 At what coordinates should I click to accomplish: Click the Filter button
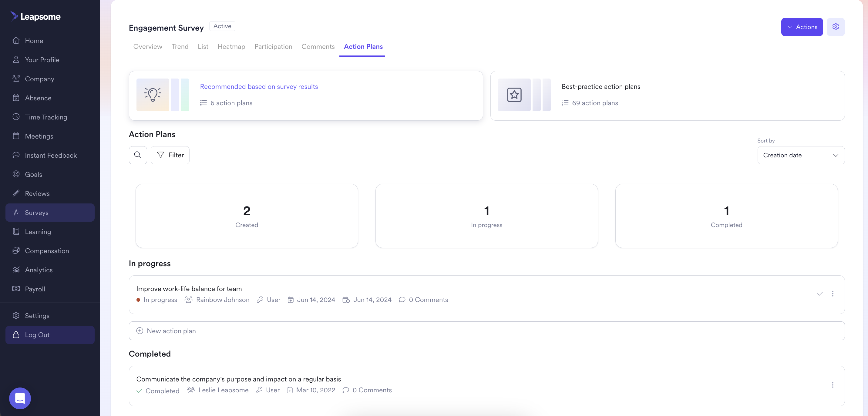tap(170, 155)
